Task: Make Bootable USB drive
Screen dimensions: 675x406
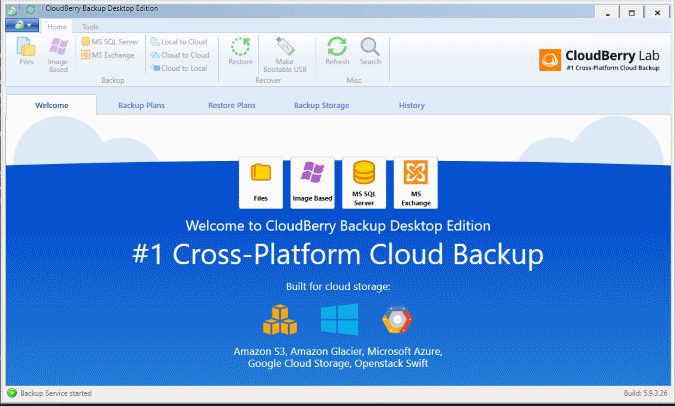Action: (285, 55)
